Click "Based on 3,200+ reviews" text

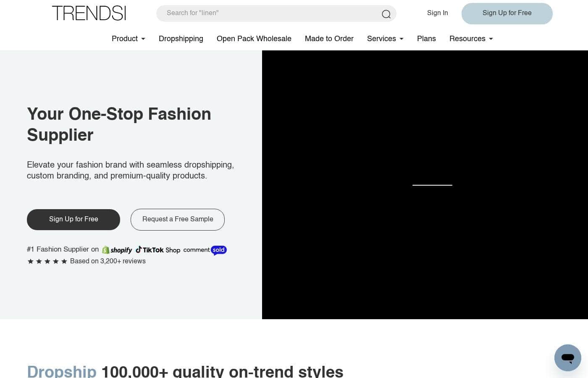tap(108, 261)
